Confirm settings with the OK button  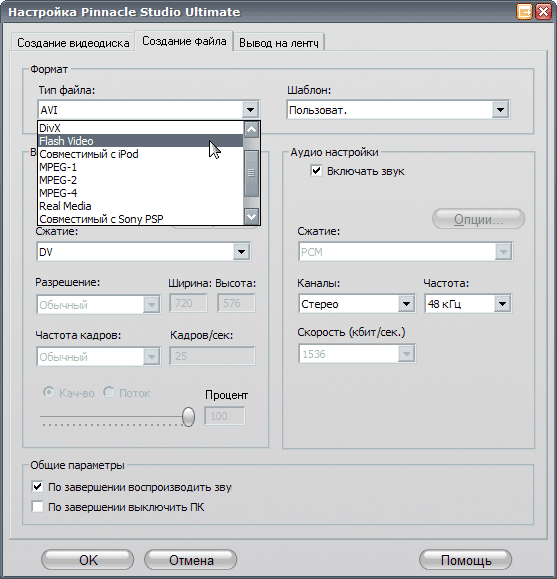[88, 560]
